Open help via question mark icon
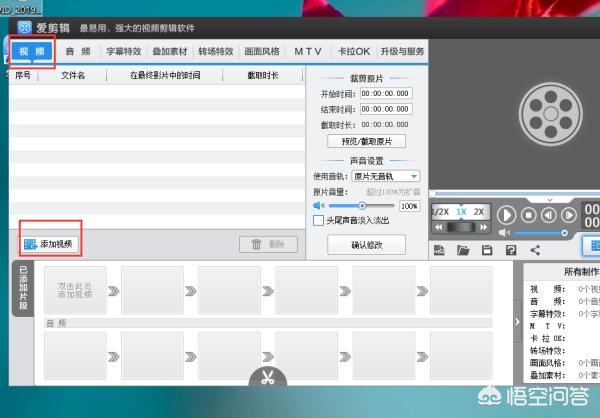The height and width of the screenshot is (418, 600). (x=511, y=250)
